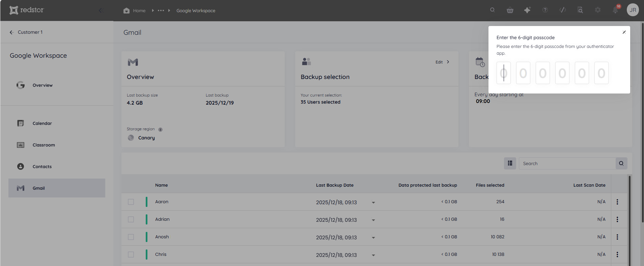Open the settings gear icon
Screen dimensions: 644x266
(598, 10)
